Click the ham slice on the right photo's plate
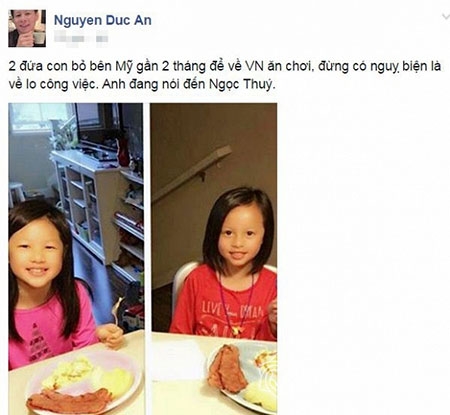 click(227, 368)
